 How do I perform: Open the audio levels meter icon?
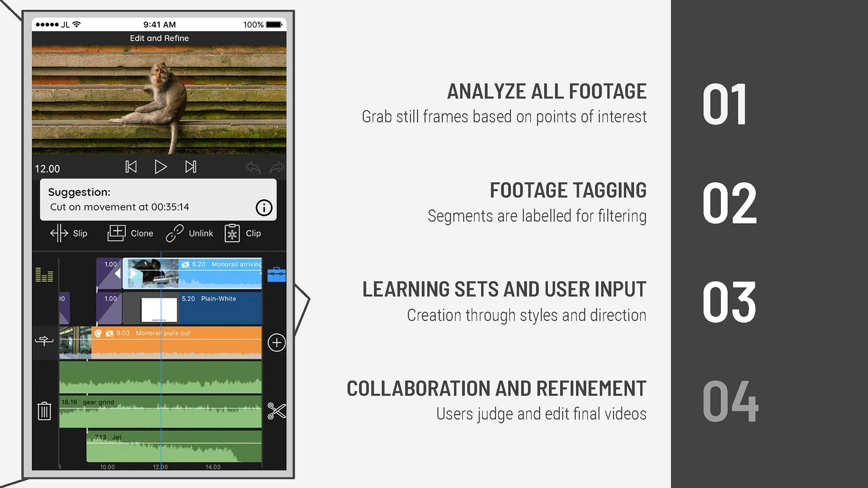point(44,274)
